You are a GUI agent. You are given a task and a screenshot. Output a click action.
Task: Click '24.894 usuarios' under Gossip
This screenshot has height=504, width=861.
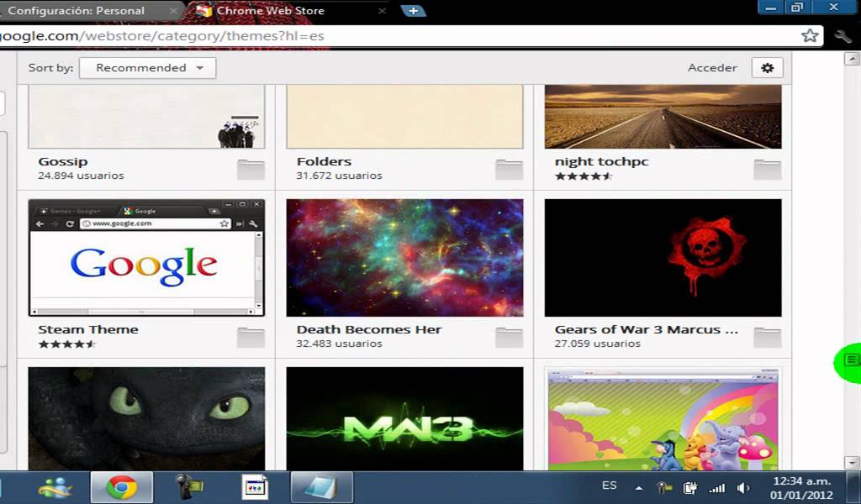[x=81, y=176]
